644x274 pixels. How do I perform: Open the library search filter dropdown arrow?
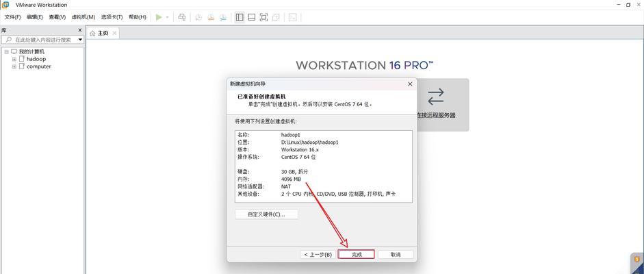click(x=79, y=40)
